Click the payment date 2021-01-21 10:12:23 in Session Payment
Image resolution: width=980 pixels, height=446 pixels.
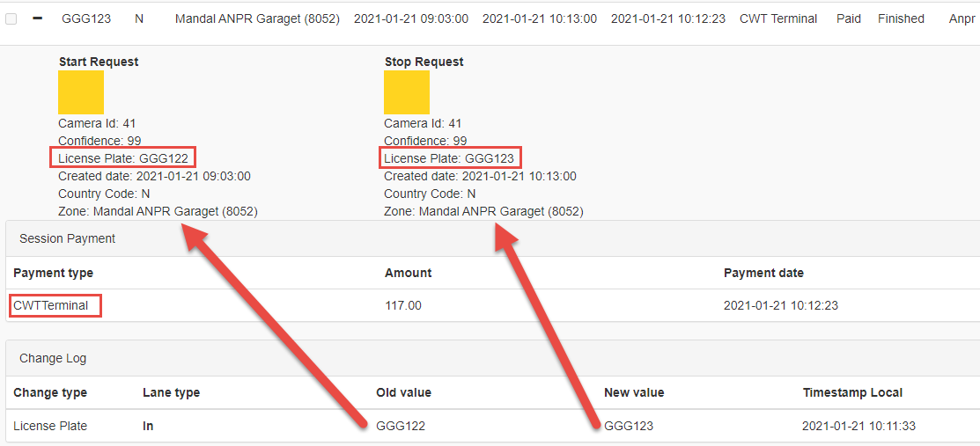tap(781, 306)
